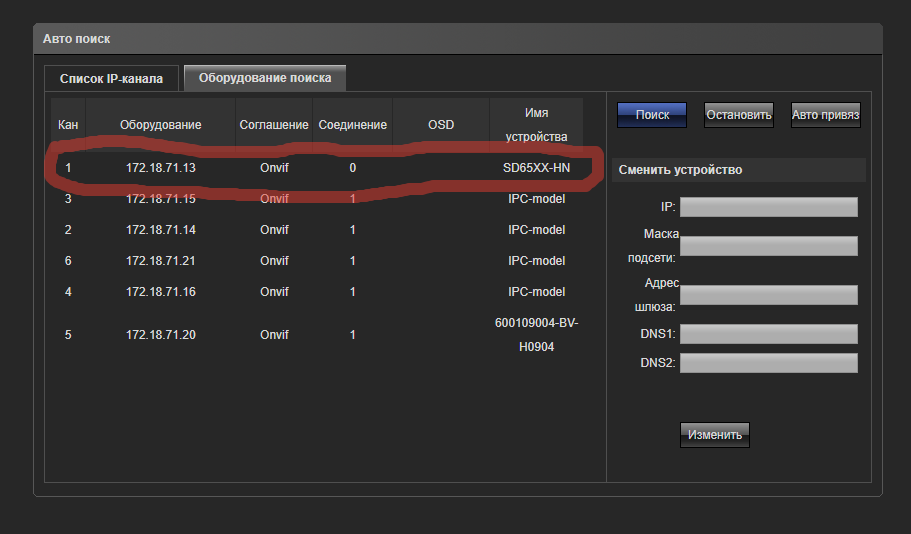Click the Соединение column header
The height and width of the screenshot is (534, 911).
352,125
